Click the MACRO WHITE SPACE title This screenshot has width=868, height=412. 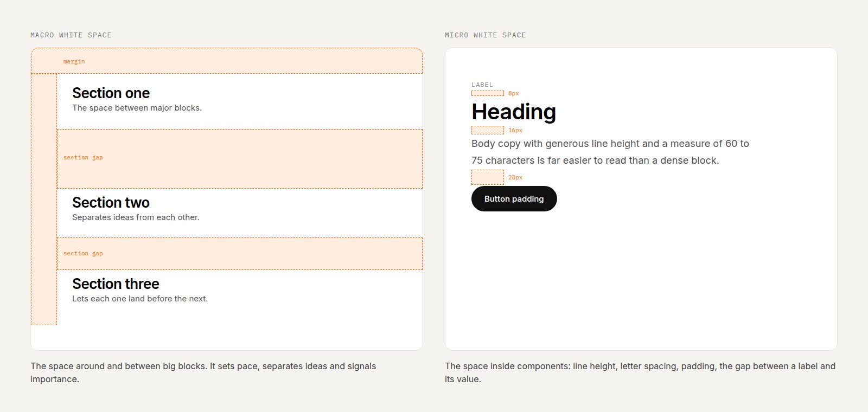coord(71,35)
